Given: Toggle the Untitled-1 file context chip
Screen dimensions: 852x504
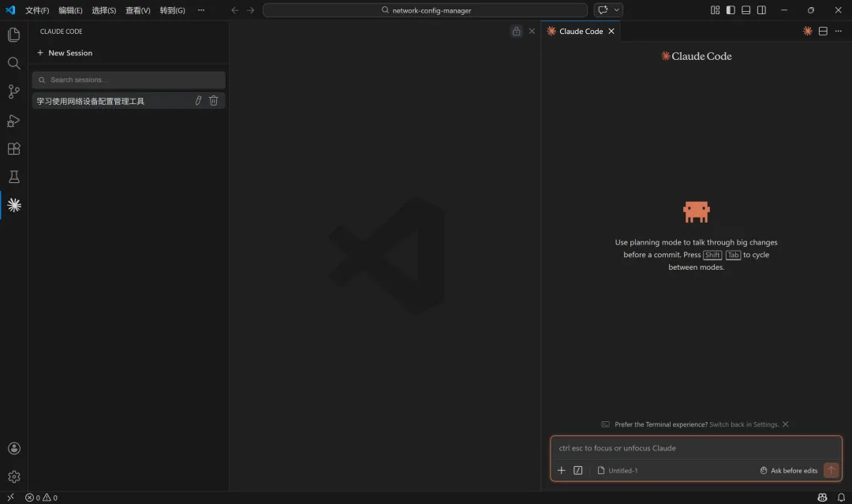Looking at the screenshot, I should (617, 470).
